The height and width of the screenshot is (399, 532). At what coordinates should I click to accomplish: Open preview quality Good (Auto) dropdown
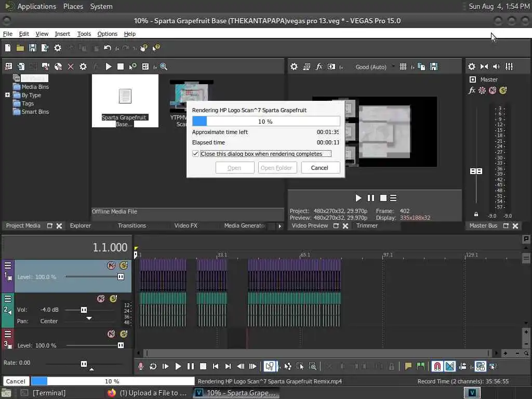[x=375, y=67]
